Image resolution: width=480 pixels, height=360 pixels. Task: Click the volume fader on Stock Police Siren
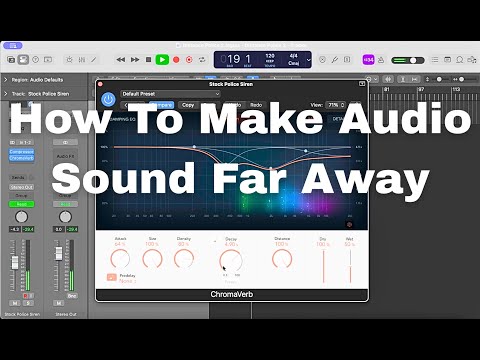(x=15, y=262)
